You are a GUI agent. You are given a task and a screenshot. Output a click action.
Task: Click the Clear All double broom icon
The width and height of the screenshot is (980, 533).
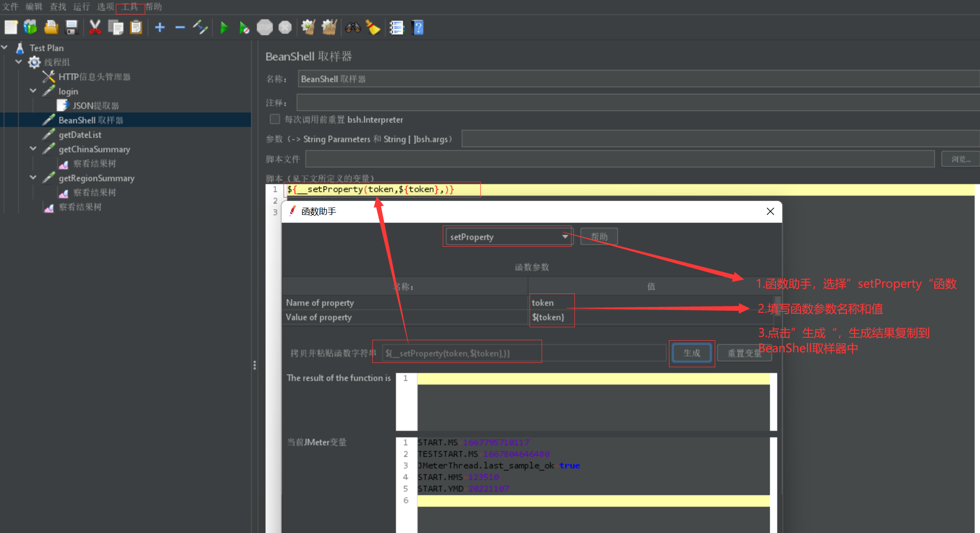click(329, 27)
